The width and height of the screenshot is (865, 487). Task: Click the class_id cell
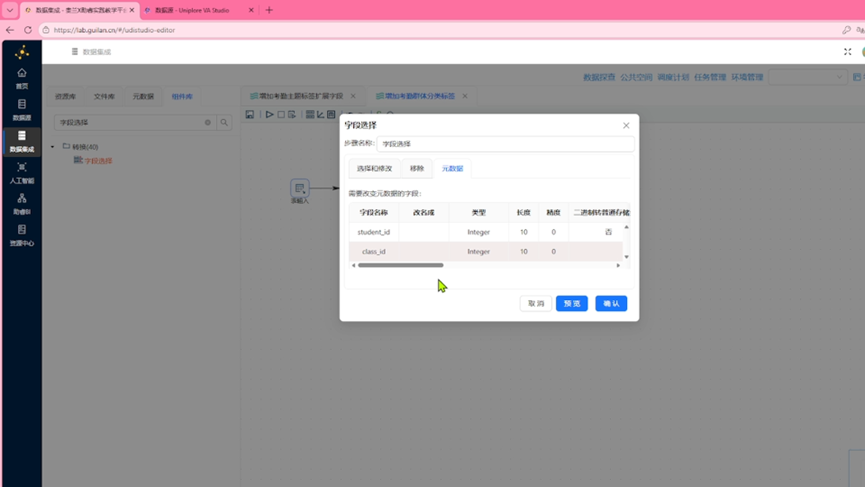(373, 251)
